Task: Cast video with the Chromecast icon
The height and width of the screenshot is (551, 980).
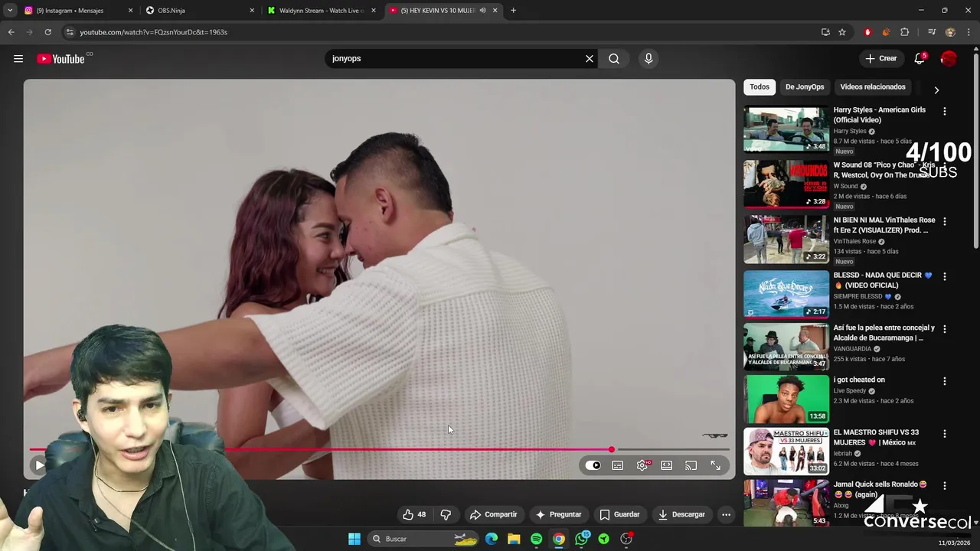Action: coord(691,465)
